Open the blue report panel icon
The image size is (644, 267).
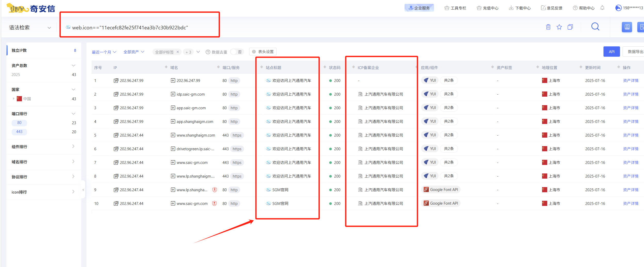(627, 27)
